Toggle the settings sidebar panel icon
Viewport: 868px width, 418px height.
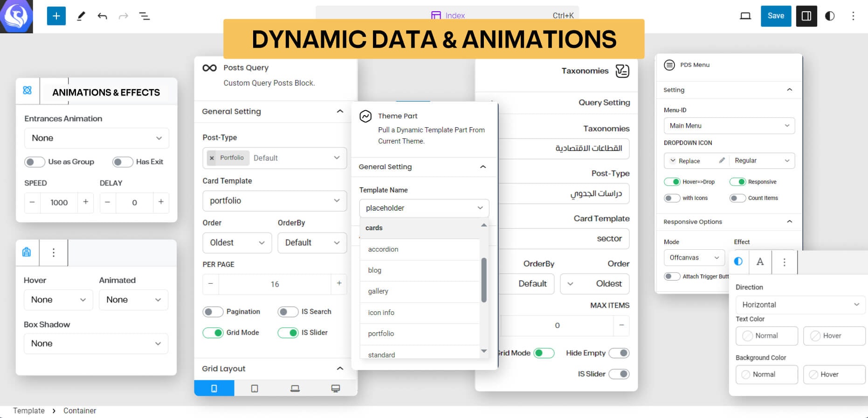coord(806,16)
